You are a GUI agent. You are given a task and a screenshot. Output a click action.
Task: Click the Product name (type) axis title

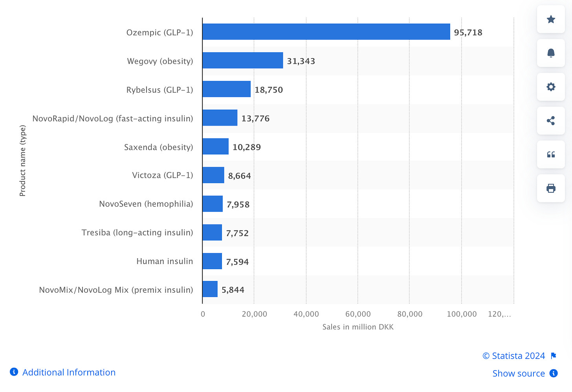pos(23,160)
